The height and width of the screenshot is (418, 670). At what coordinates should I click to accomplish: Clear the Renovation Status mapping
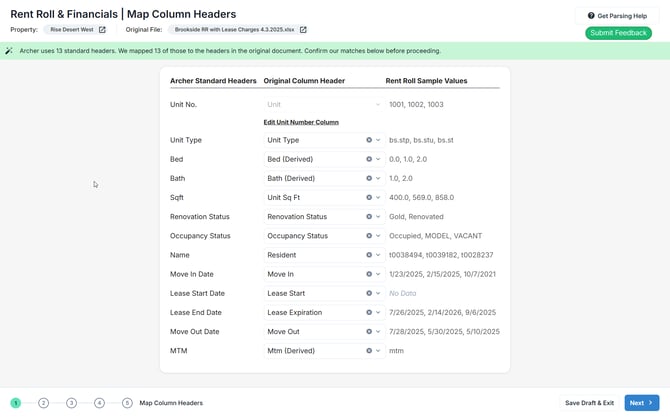369,217
